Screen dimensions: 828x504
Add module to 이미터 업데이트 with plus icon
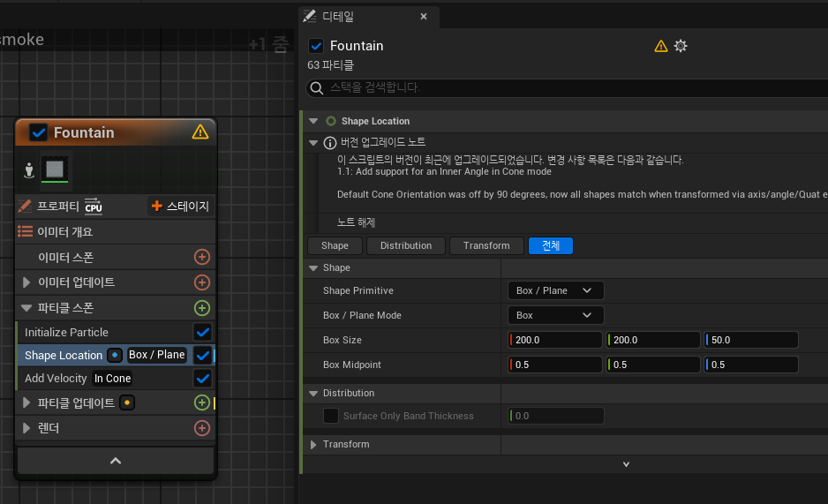point(202,282)
